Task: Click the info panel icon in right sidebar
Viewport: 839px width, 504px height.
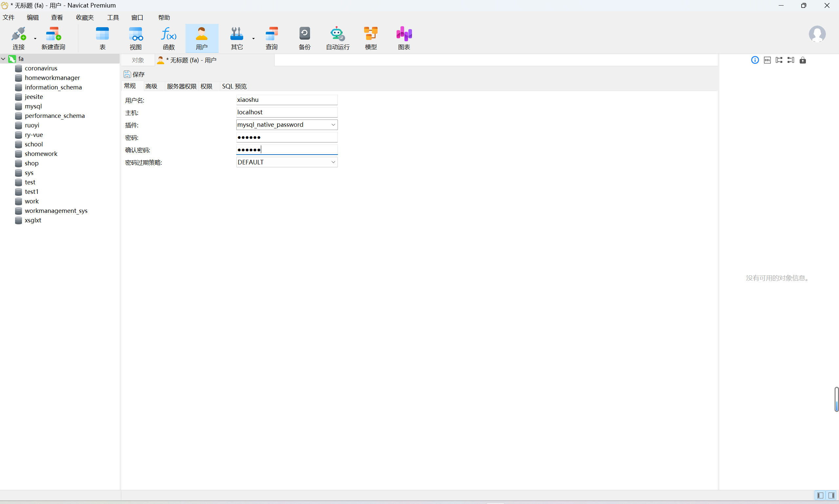Action: tap(755, 60)
